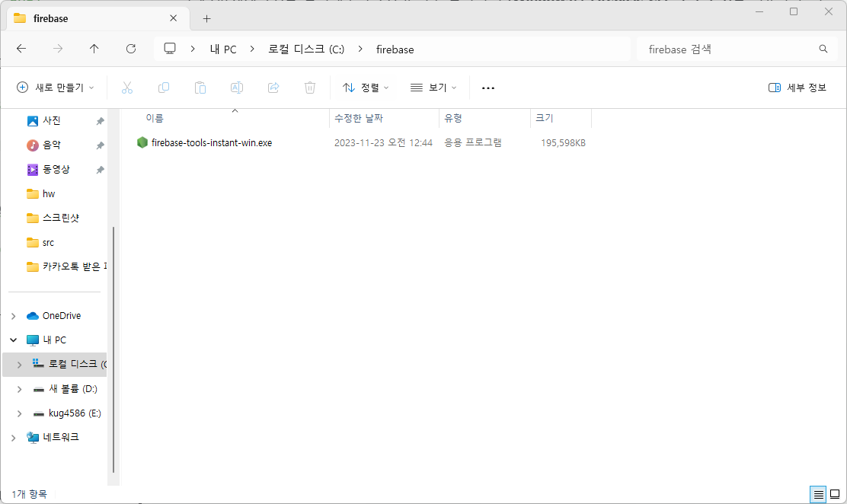This screenshot has width=847, height=504.
Task: Click 1개 항목 in status bar
Action: (29, 494)
